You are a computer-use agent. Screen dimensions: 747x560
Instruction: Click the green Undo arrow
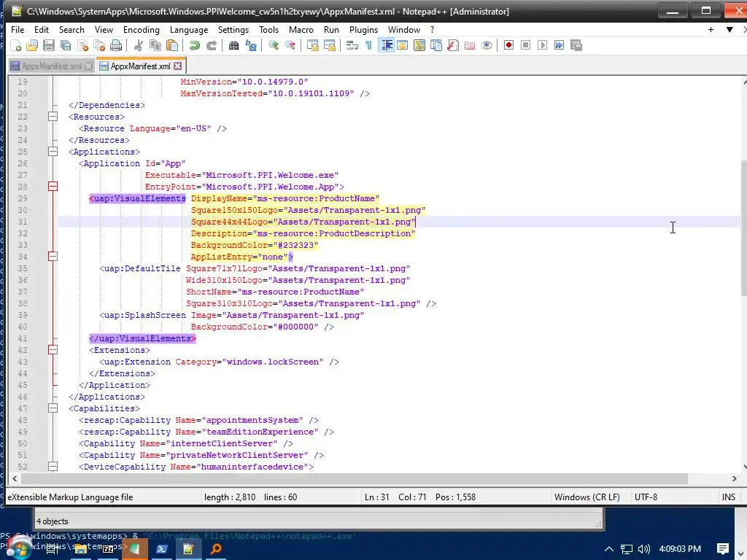[x=194, y=45]
